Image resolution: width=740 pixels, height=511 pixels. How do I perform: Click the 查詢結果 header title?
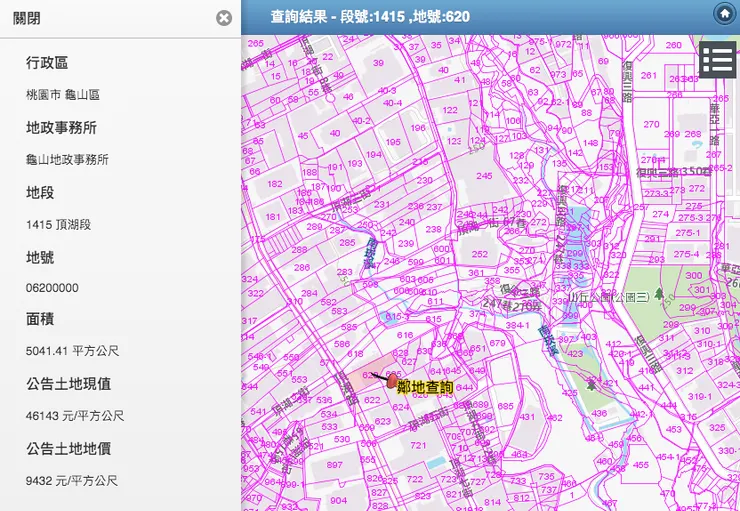click(x=370, y=16)
